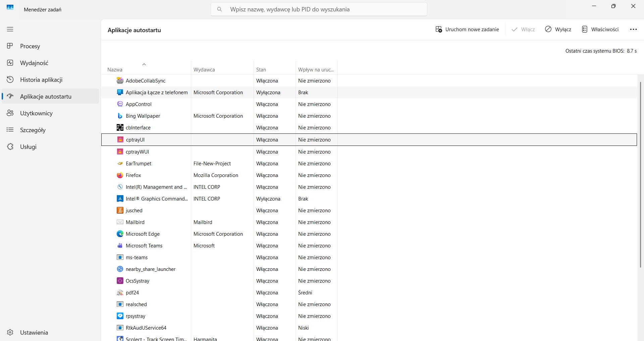Click the Intel Graphics Command icon
The width and height of the screenshot is (644, 341).
[120, 198]
